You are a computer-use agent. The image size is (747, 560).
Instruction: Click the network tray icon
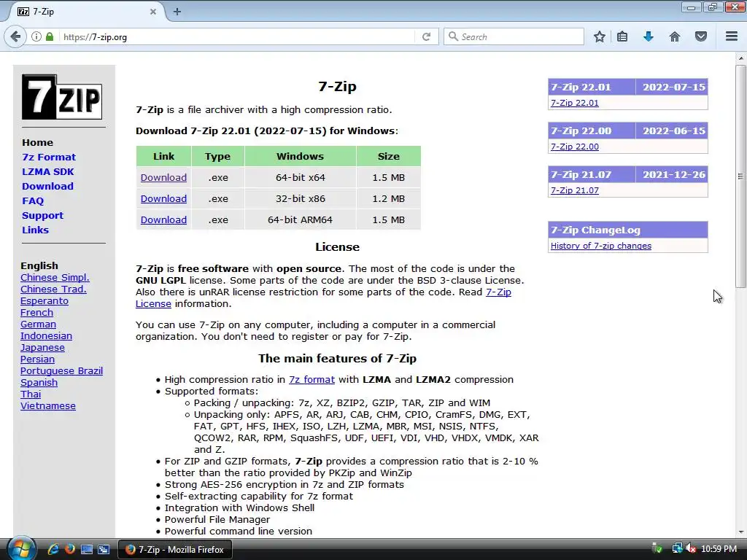pyautogui.click(x=677, y=548)
